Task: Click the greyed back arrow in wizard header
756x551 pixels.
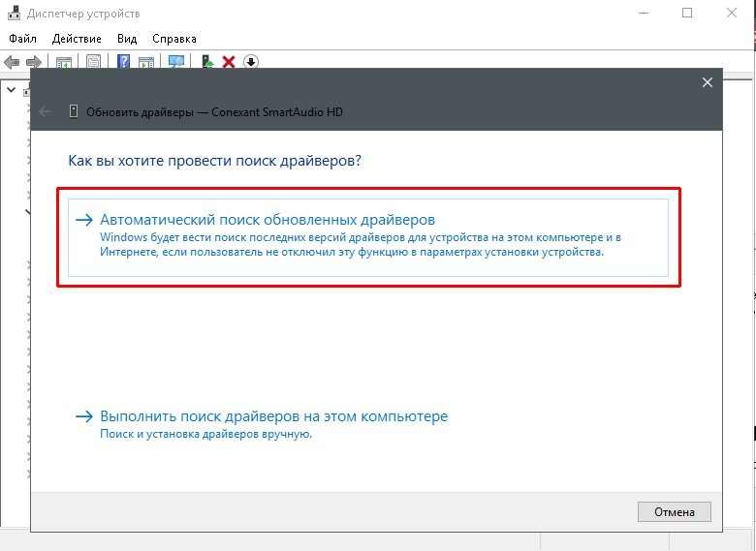Action: pos(45,111)
